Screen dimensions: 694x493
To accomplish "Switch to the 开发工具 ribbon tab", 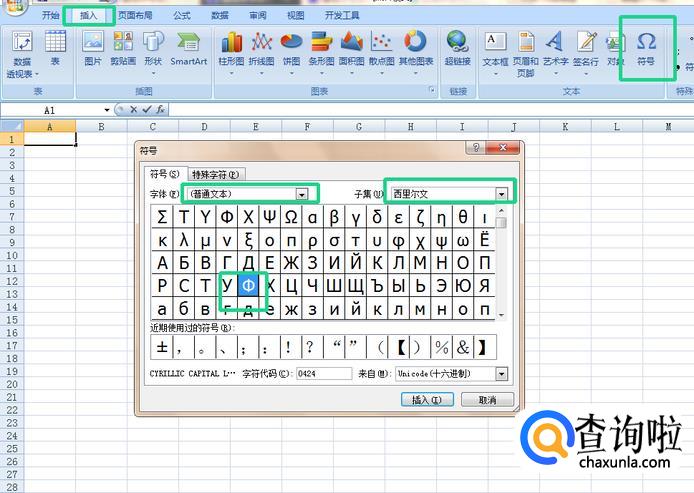I will [342, 15].
